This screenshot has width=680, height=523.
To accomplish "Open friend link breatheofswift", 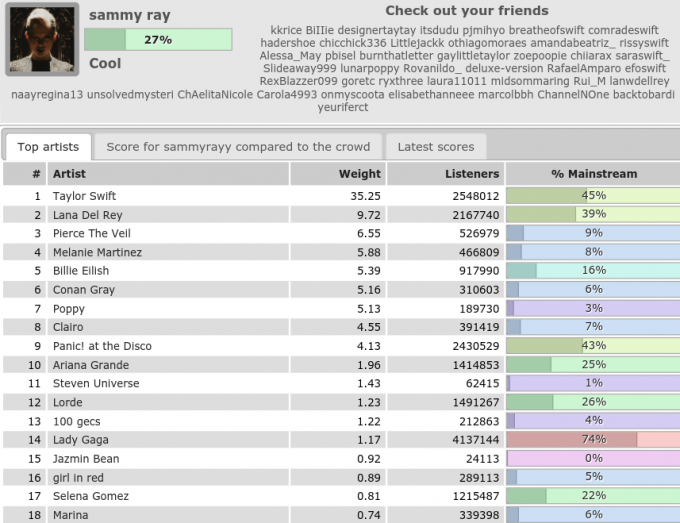I will 546,30.
